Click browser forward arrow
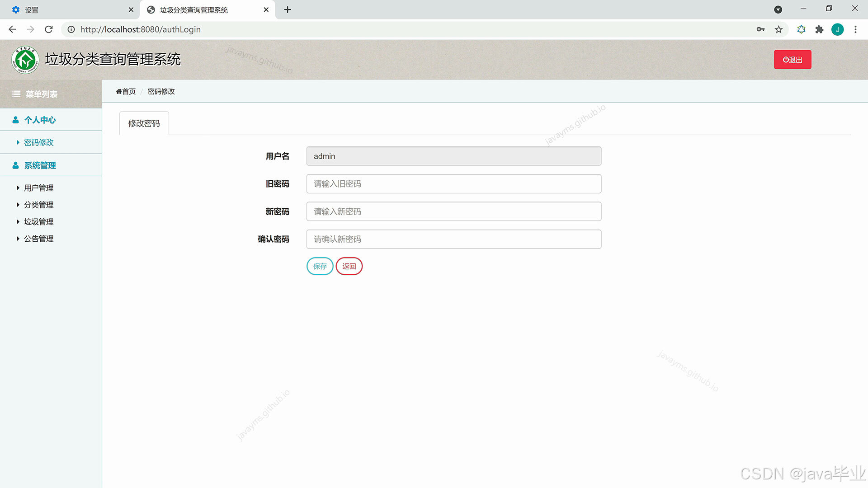Image resolution: width=868 pixels, height=488 pixels. [31, 29]
